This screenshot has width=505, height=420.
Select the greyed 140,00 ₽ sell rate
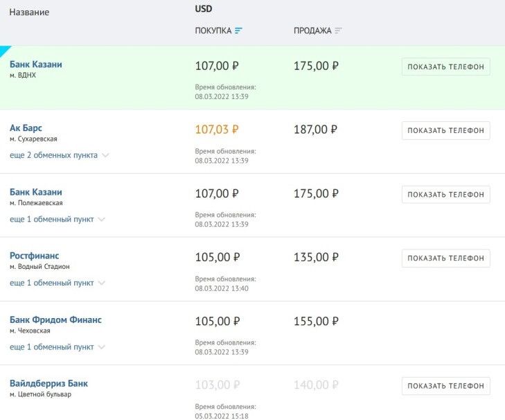click(x=316, y=385)
